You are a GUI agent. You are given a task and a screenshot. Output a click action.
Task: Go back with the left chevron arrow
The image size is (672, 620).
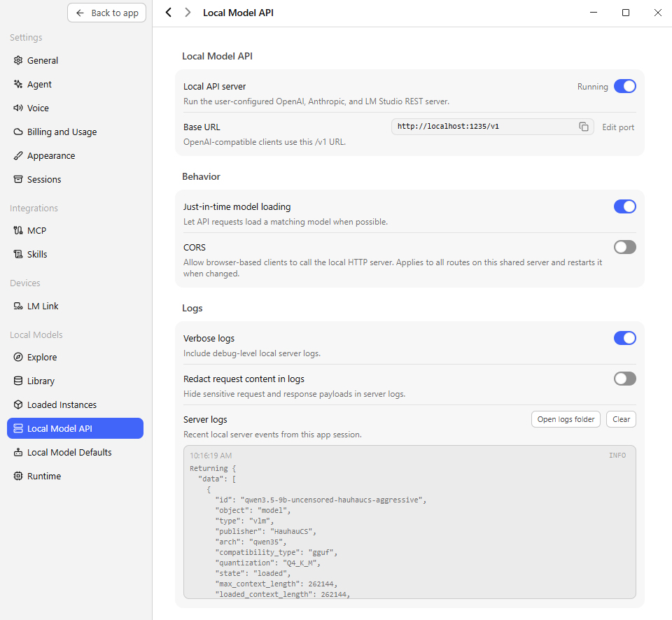pyautogui.click(x=169, y=13)
